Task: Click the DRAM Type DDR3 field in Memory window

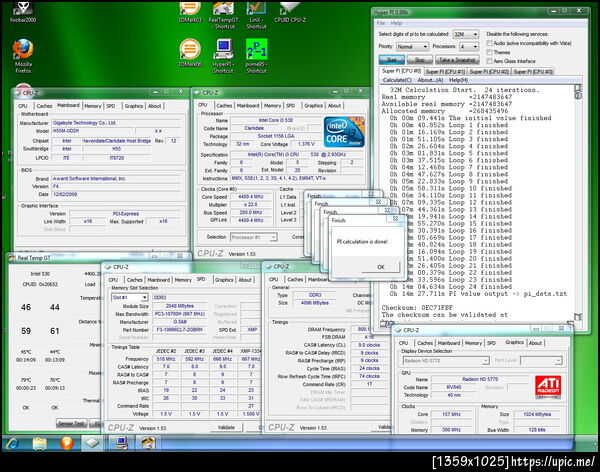Action: [315, 295]
